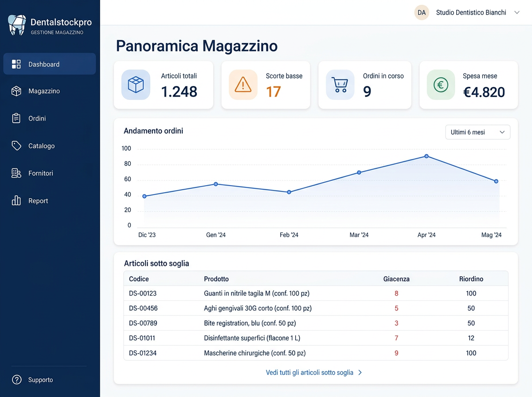The width and height of the screenshot is (532, 397).
Task: Click the Ordini clipboard icon
Action: (x=16, y=118)
